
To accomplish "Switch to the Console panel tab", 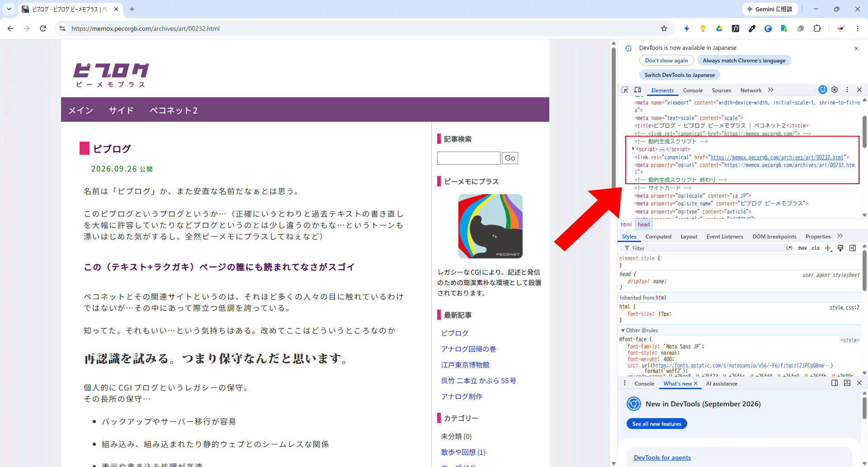I will [x=693, y=91].
